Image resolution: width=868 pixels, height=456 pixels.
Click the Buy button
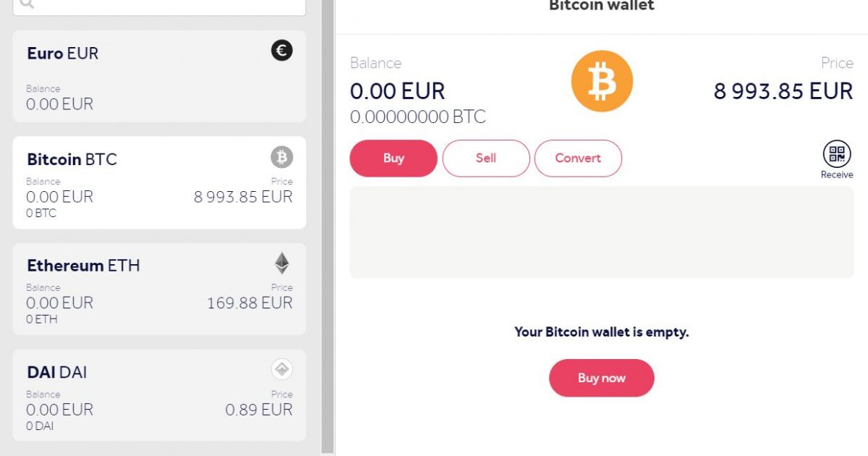[x=393, y=159]
